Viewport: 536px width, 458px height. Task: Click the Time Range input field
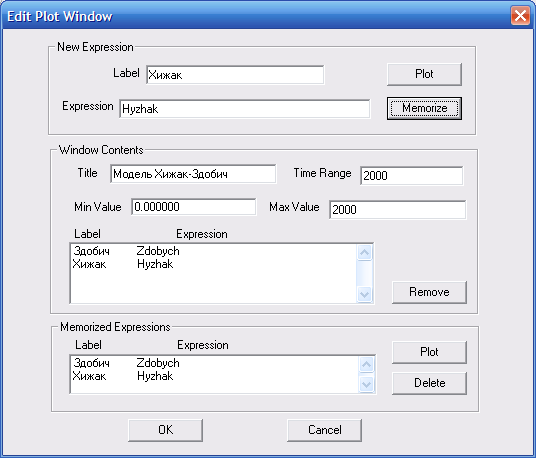pyautogui.click(x=412, y=176)
